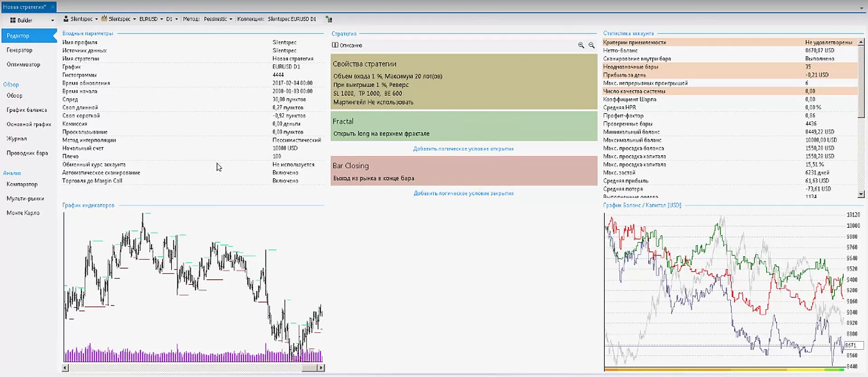The height and width of the screenshot is (377, 868).
Task: Open the Генератор section
Action: click(x=19, y=50)
